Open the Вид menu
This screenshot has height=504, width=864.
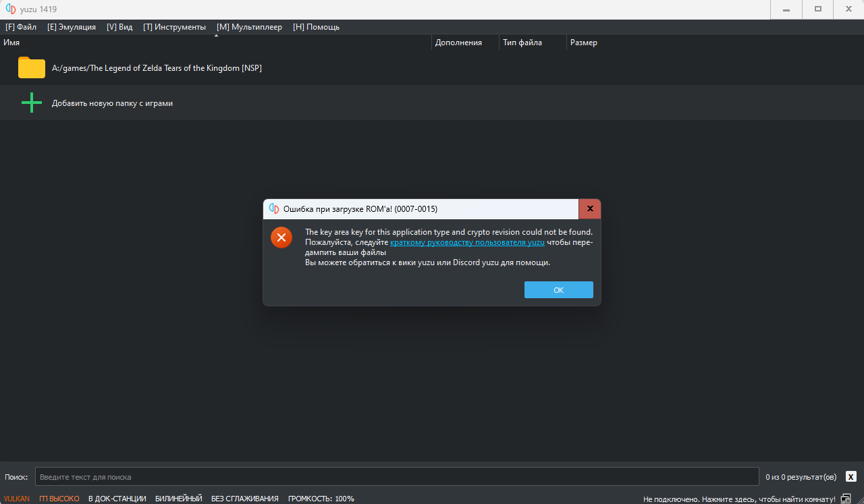click(x=119, y=27)
